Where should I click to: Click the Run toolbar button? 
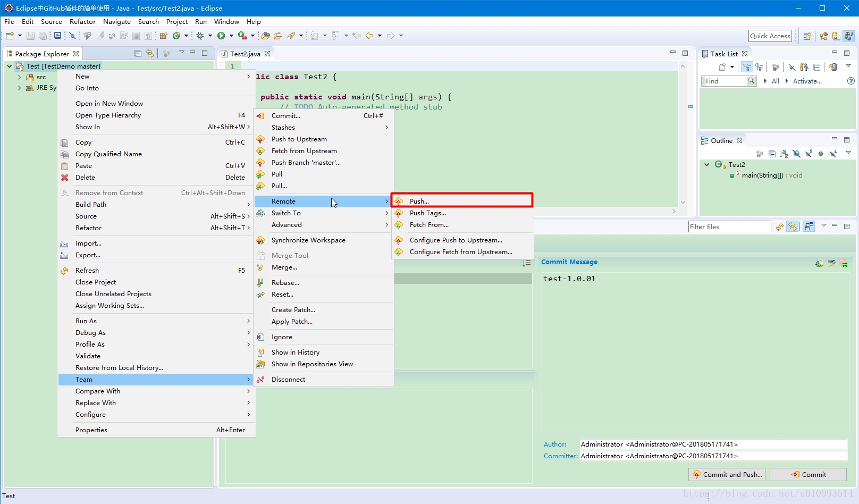(221, 36)
